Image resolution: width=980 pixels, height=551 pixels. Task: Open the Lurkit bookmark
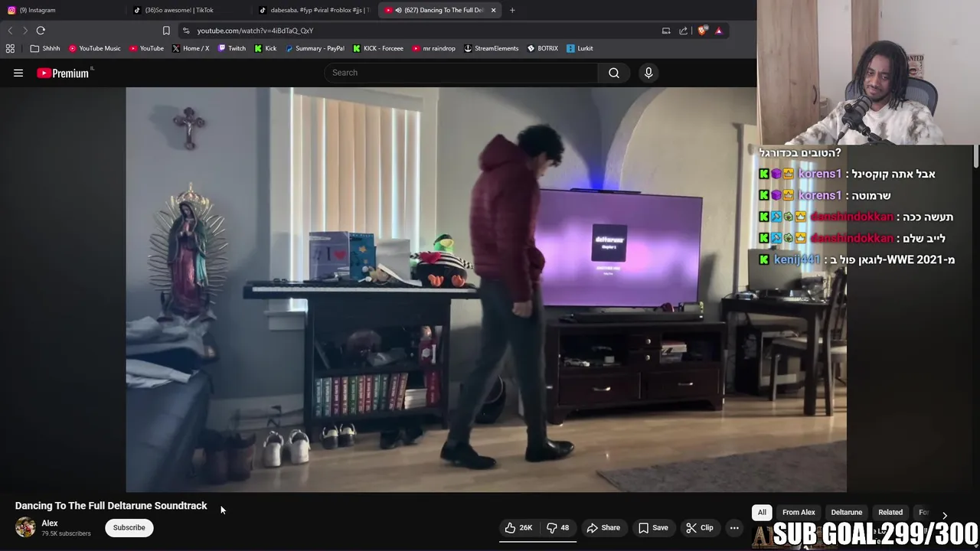click(x=580, y=48)
